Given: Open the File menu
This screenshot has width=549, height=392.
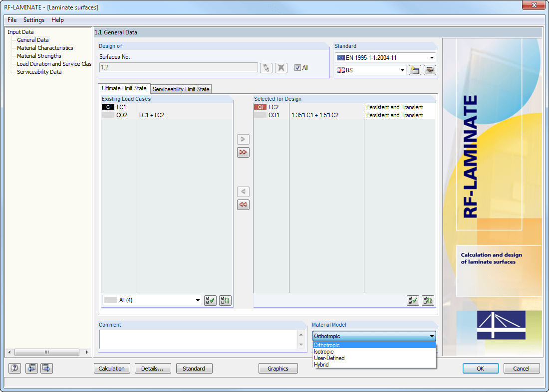Looking at the screenshot, I should point(12,20).
